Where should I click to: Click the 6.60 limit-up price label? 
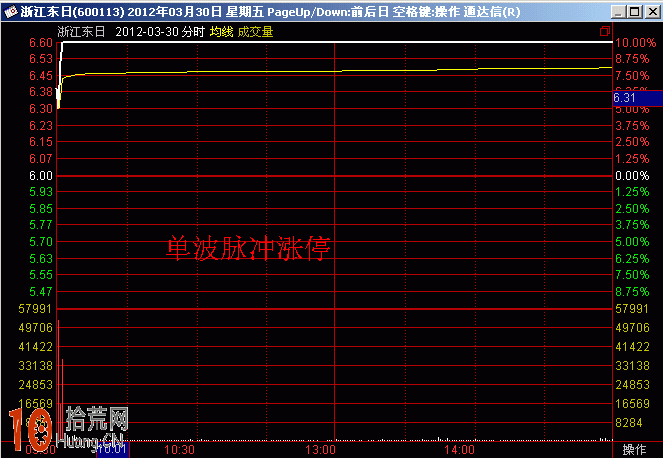tap(41, 43)
